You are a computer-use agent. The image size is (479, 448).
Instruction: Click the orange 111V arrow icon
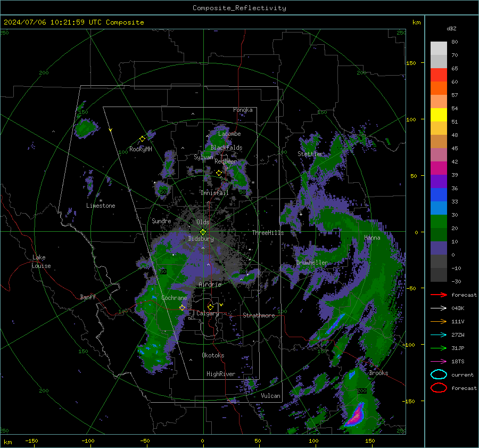coord(439,321)
